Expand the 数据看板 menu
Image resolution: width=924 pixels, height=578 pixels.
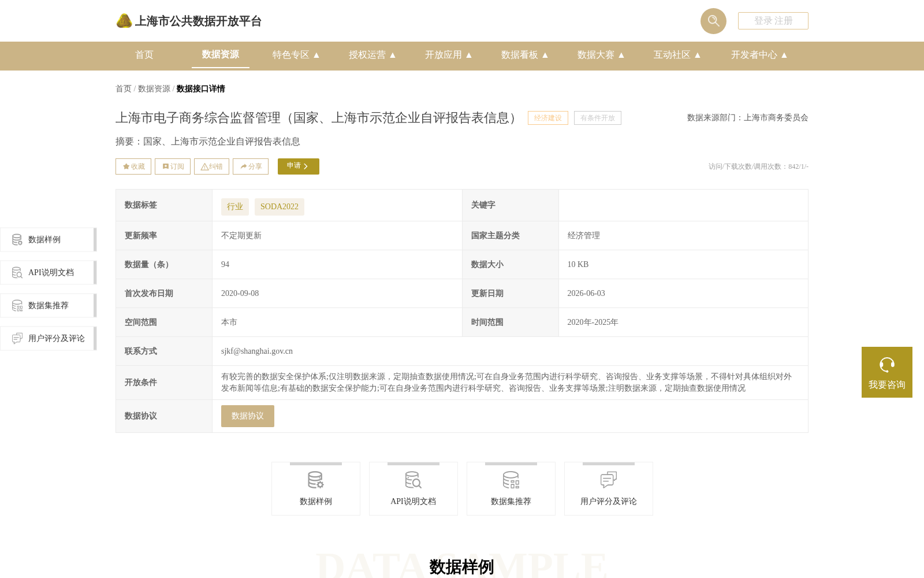click(524, 55)
